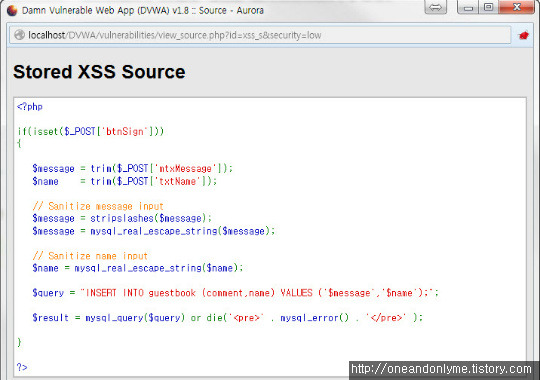Click the stripslashes($message) line

point(122,218)
